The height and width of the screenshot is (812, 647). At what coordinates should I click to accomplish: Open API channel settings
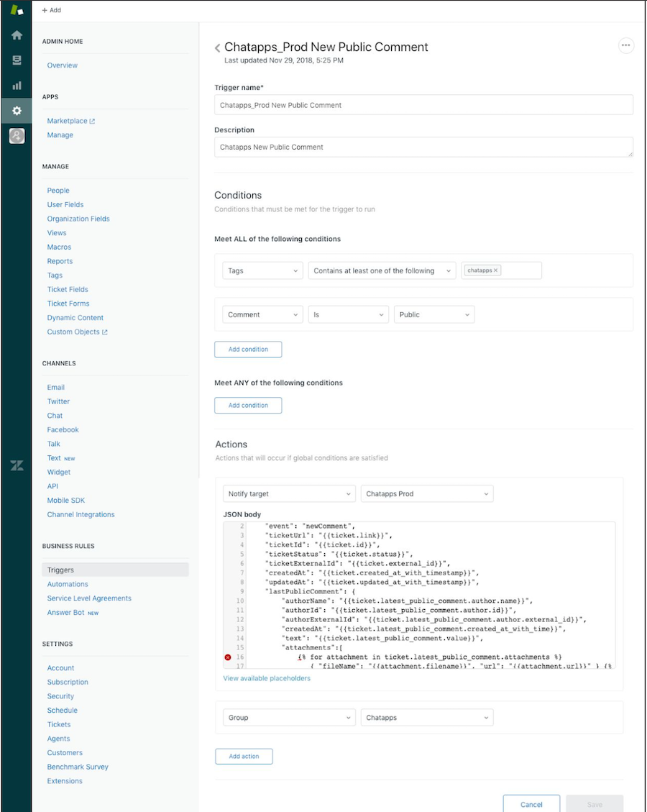[x=52, y=486]
